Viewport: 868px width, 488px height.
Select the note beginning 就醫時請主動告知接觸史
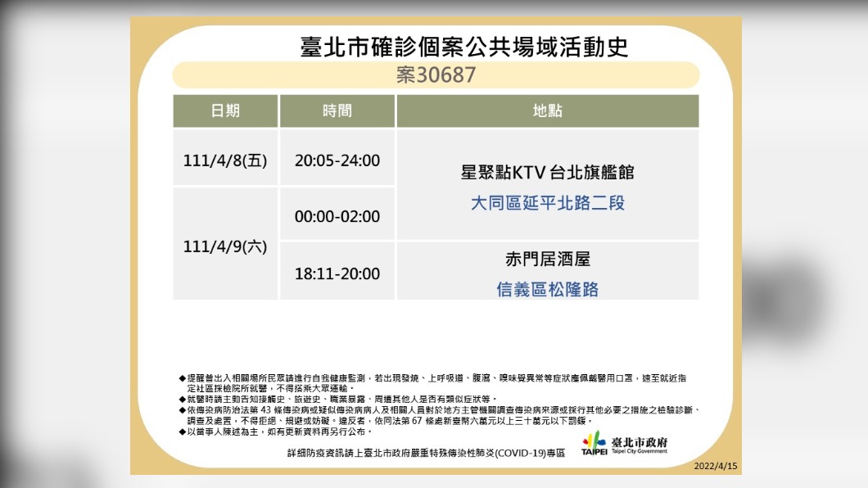point(338,399)
